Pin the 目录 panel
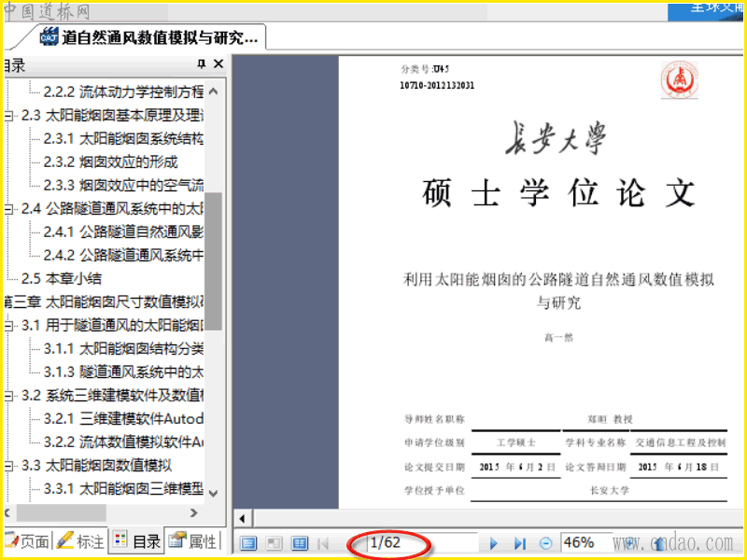 coord(202,63)
